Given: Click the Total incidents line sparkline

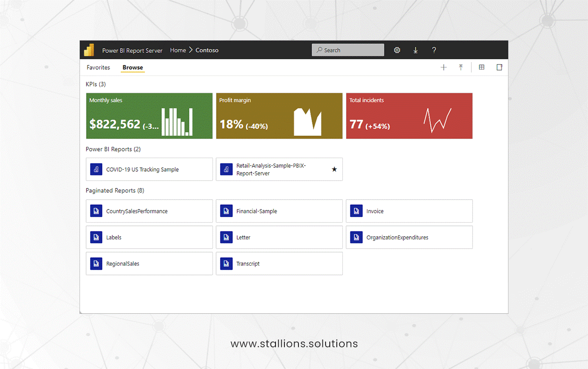Looking at the screenshot, I should pos(437,120).
